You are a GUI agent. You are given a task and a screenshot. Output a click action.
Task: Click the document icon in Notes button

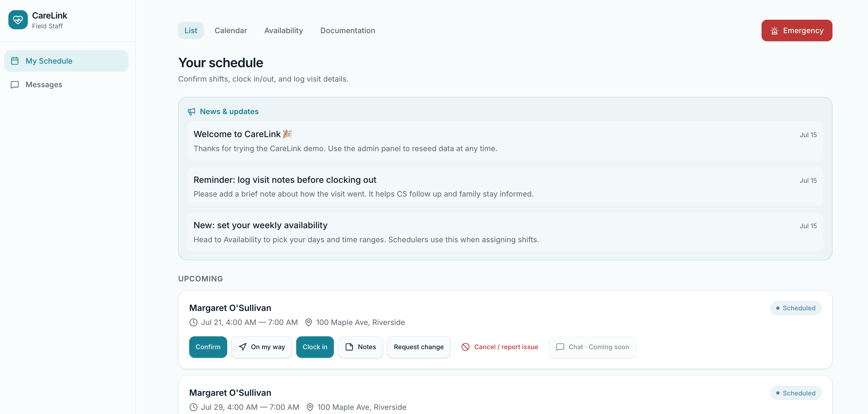coord(349,347)
